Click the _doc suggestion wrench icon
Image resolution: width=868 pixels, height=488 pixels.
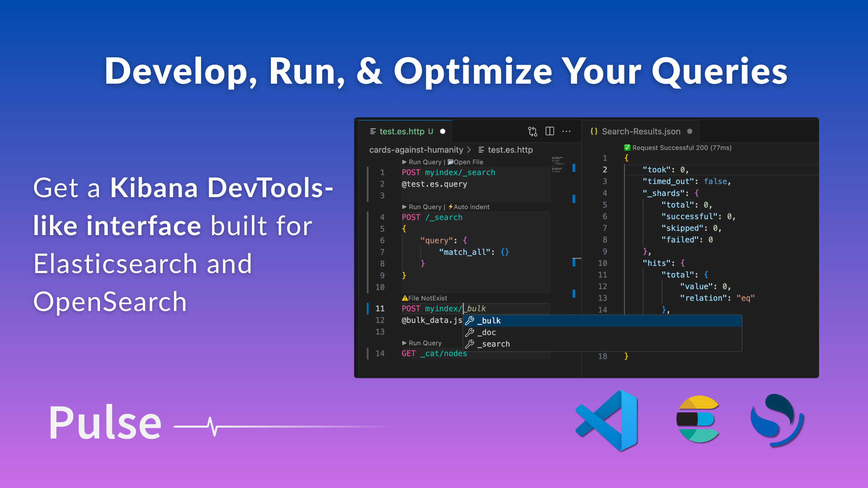coord(470,332)
